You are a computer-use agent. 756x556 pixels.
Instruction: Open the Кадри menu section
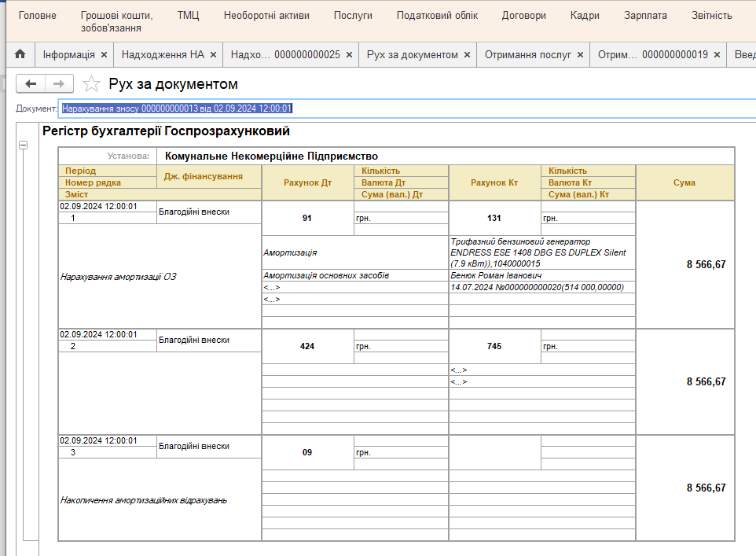pyautogui.click(x=584, y=16)
